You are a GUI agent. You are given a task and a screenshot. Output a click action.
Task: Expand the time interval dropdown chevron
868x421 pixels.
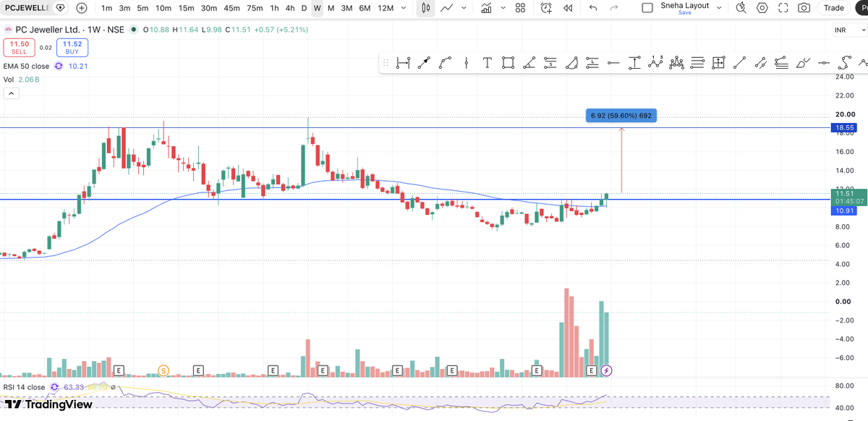(403, 8)
